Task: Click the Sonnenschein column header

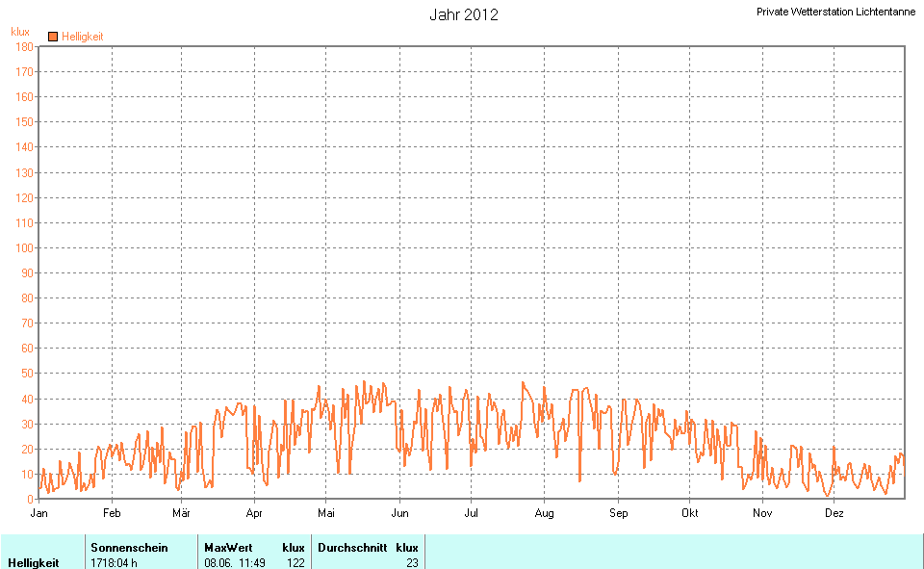Action: click(129, 547)
